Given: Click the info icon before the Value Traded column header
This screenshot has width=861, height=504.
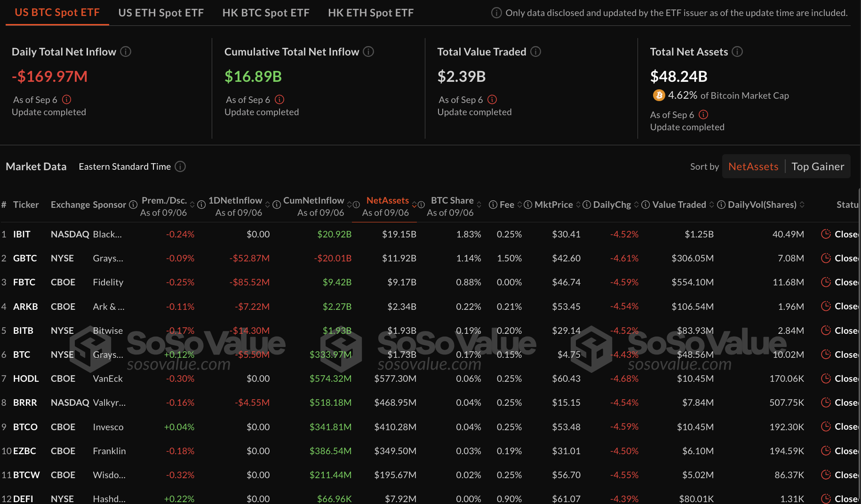Looking at the screenshot, I should point(646,205).
